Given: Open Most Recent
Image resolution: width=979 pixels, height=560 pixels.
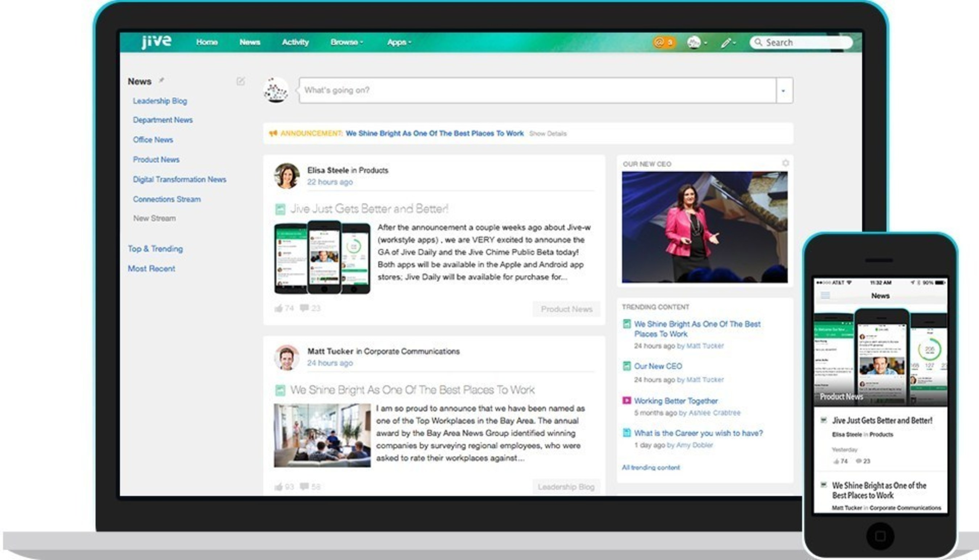Looking at the screenshot, I should click(151, 269).
